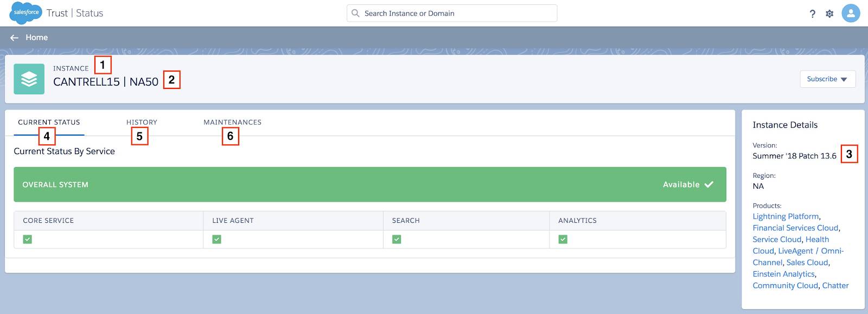This screenshot has height=314, width=868.
Task: Open the help question mark icon
Action: pos(812,14)
